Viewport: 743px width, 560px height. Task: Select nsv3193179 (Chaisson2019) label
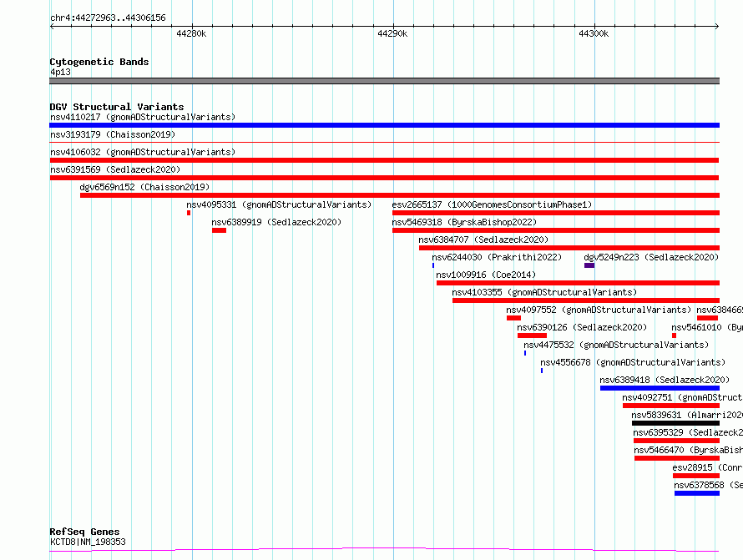[113, 134]
